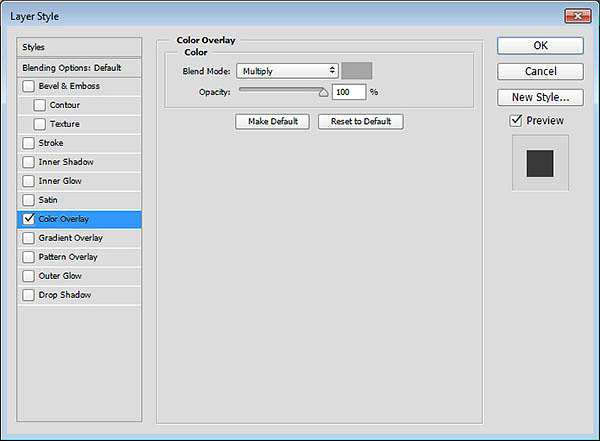600x441 pixels.
Task: Confirm with the OK button
Action: (540, 46)
